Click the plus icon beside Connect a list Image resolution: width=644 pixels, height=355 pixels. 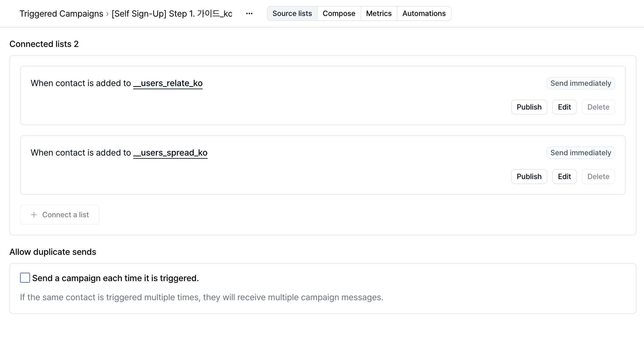point(34,215)
